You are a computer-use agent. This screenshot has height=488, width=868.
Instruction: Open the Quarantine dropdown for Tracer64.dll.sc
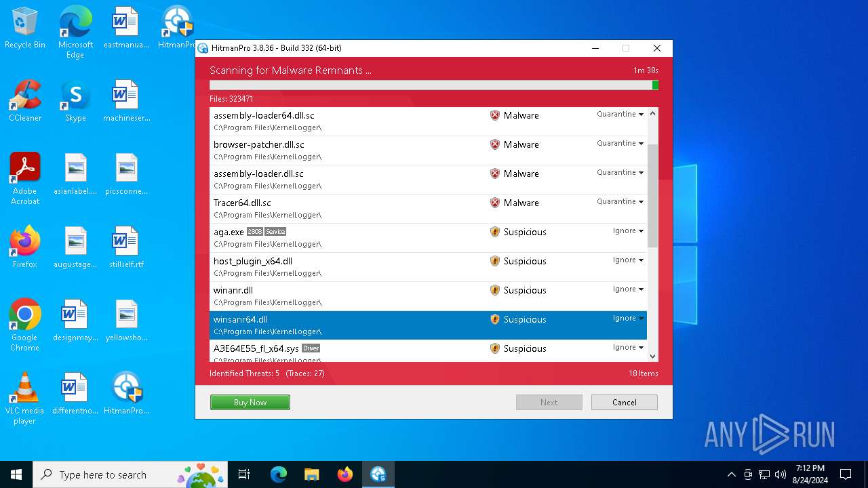click(620, 202)
